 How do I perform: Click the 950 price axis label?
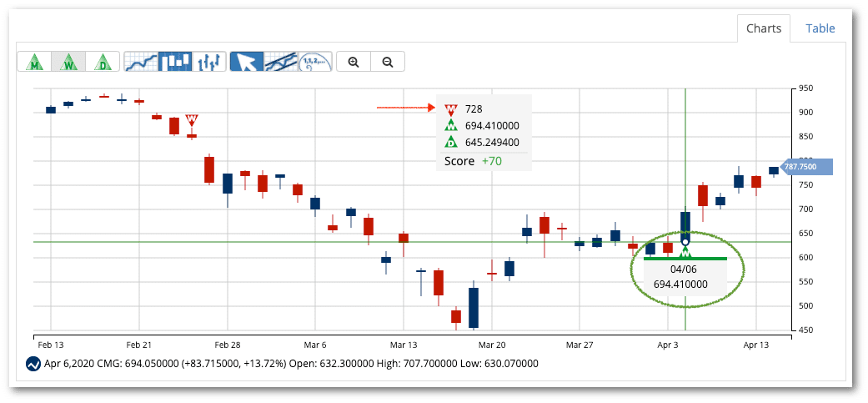coord(805,88)
